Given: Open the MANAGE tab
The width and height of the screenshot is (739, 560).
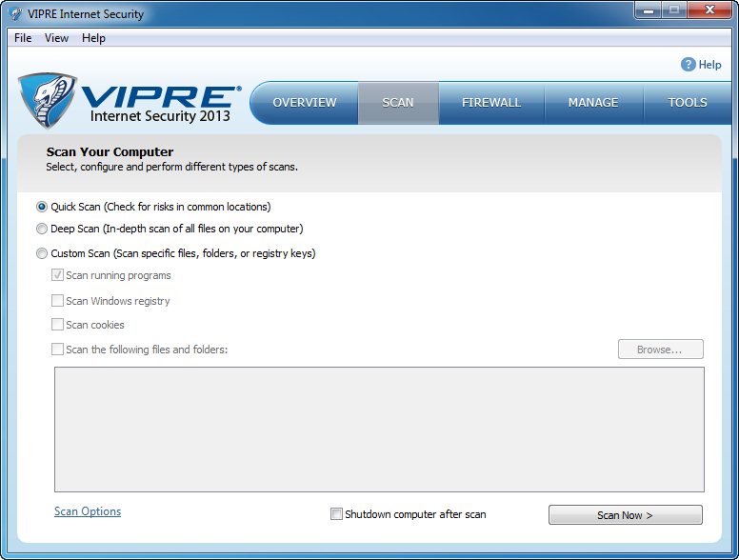Looking at the screenshot, I should (x=593, y=103).
